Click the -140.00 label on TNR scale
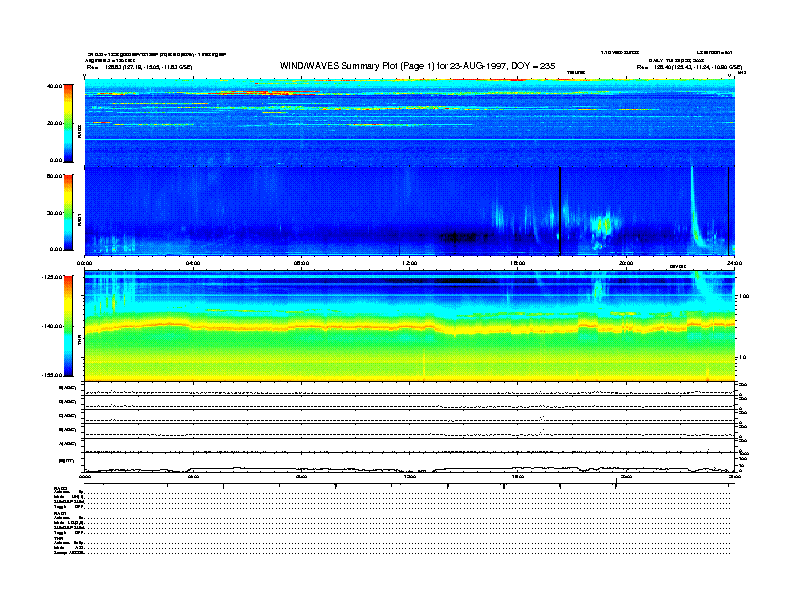 52,326
